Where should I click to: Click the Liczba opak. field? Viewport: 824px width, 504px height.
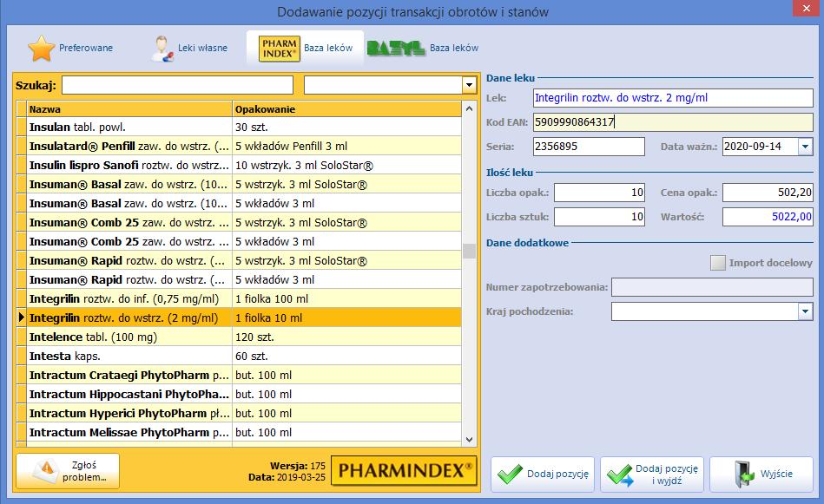(x=600, y=193)
